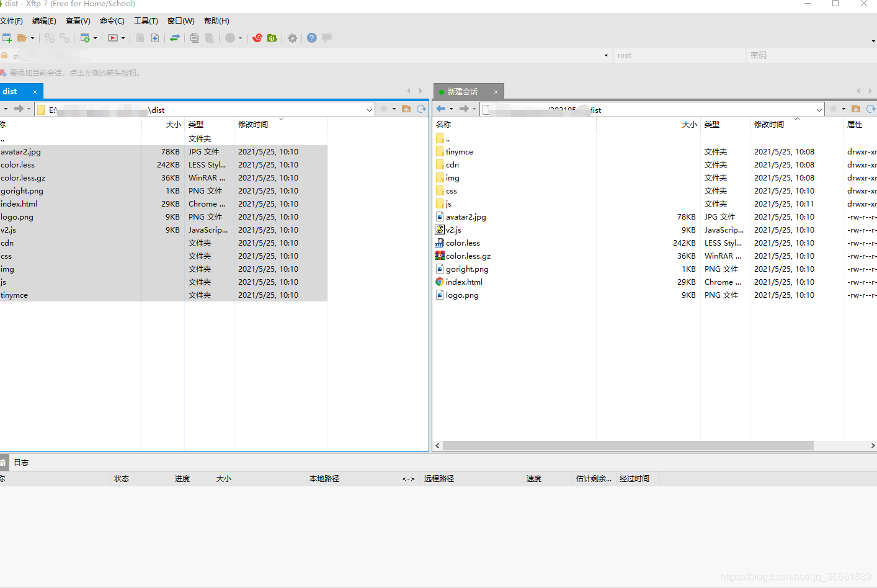
Task: Click the remote pane back arrow
Action: (441, 109)
